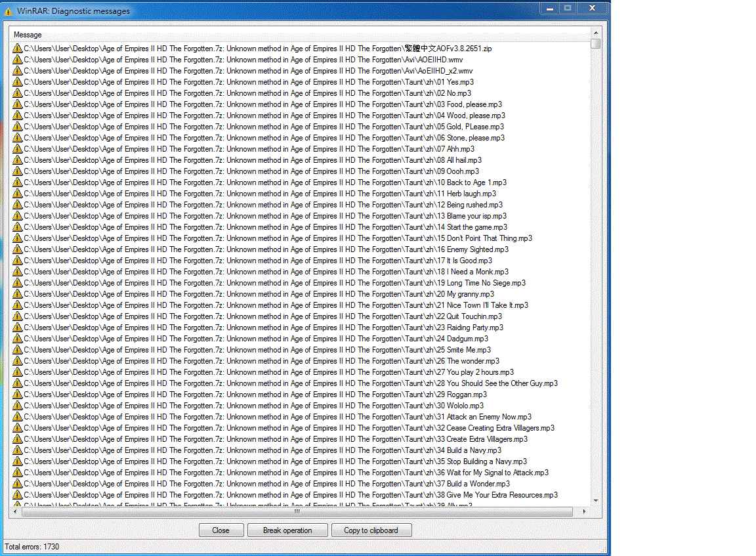
Task: Click warning icon for 08 All hail.mp3
Action: tap(17, 160)
